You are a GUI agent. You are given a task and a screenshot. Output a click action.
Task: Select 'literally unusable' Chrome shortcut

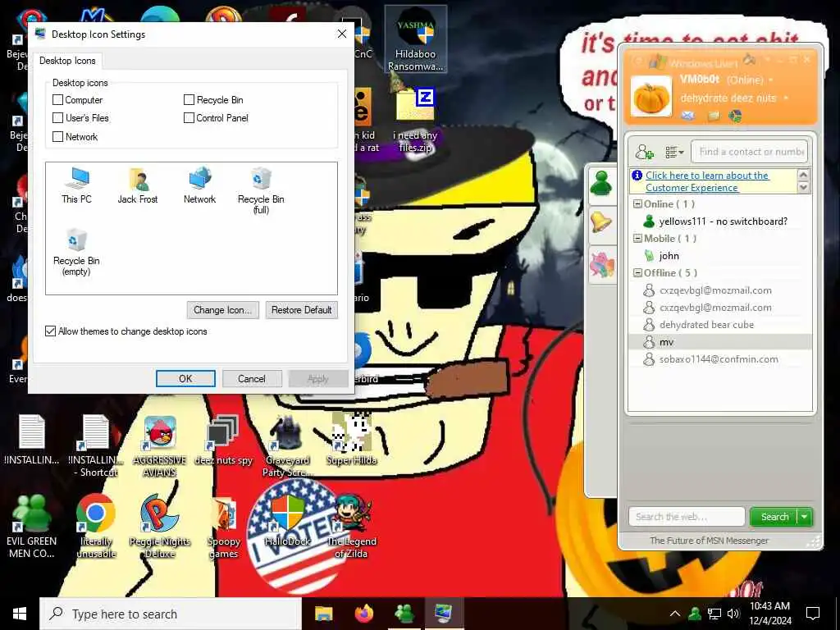[x=96, y=527]
